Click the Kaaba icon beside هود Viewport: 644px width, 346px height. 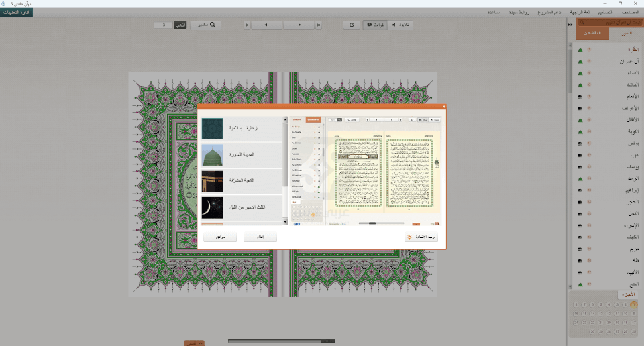click(x=580, y=156)
